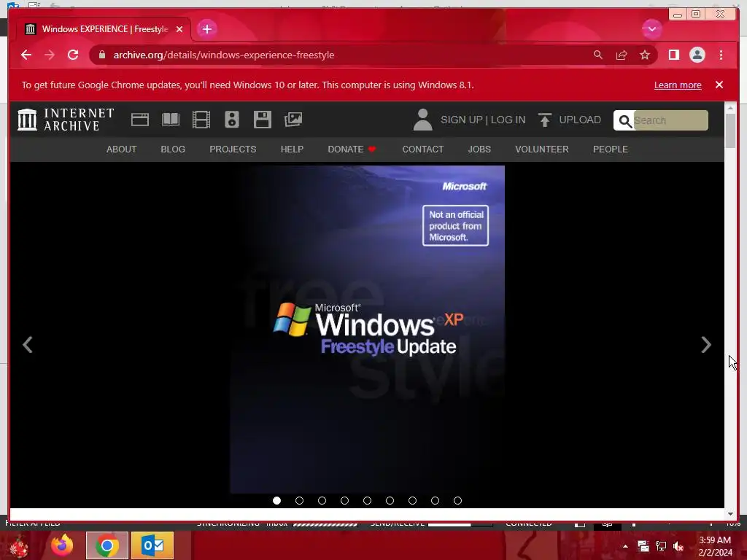Select the first carousel dot
The width and height of the screenshot is (747, 560).
pos(276,500)
